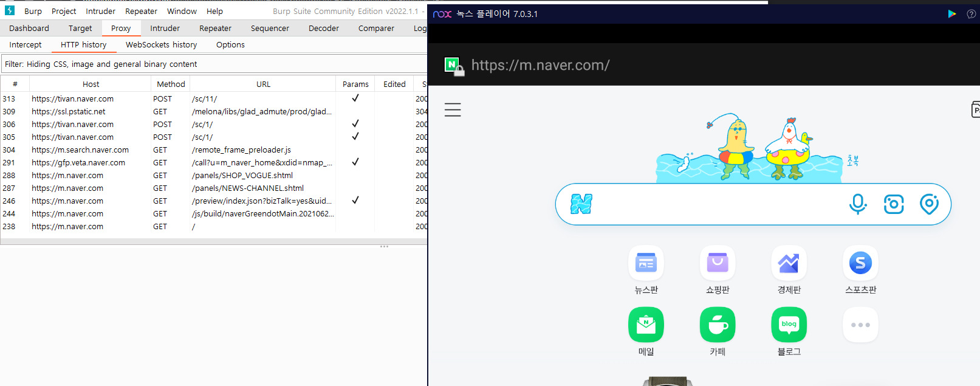Click the history table horizontal scrollbar

pos(214,241)
